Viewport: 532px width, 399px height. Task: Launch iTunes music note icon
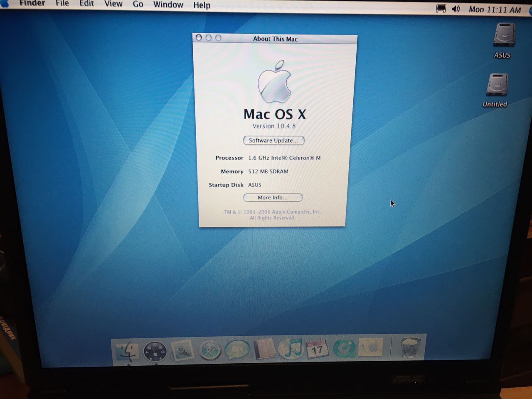click(291, 348)
